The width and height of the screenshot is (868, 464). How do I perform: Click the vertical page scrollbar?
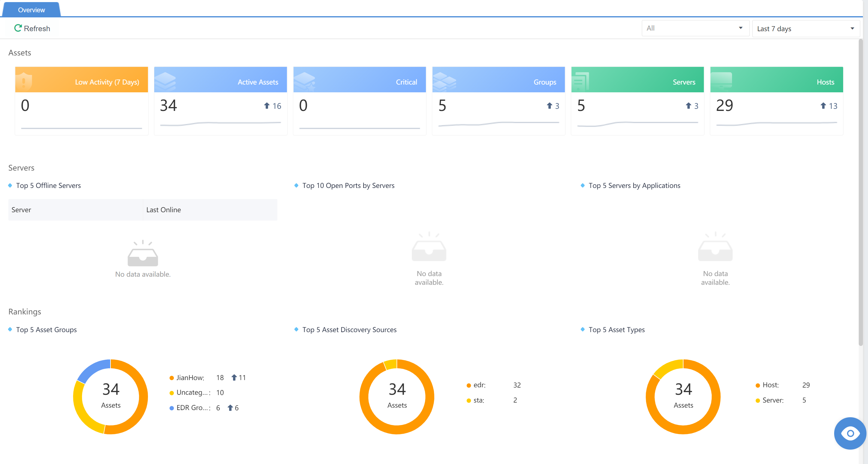pos(860,192)
